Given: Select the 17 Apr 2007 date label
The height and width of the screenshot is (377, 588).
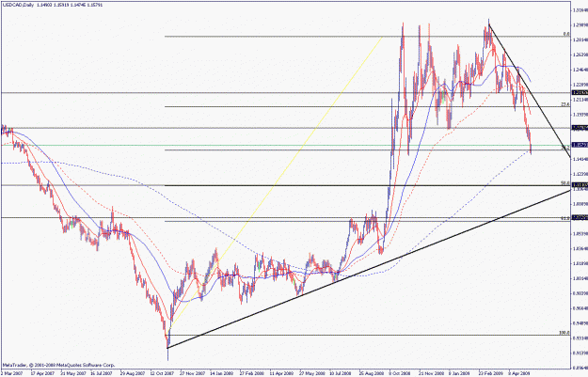Looking at the screenshot, I should (42, 373).
